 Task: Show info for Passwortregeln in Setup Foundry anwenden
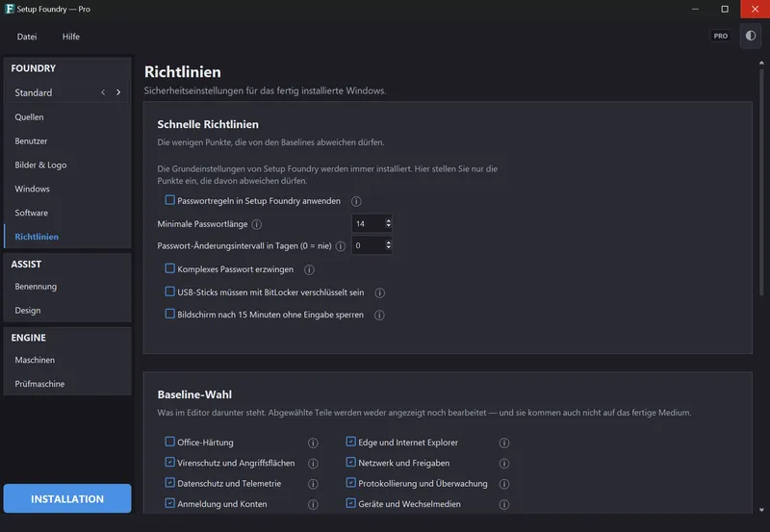pyautogui.click(x=356, y=201)
